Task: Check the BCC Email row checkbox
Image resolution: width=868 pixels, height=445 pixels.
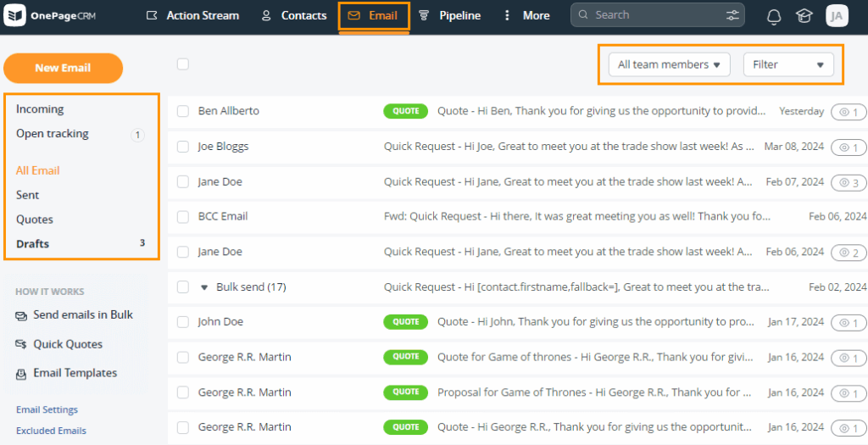Action: [183, 217]
